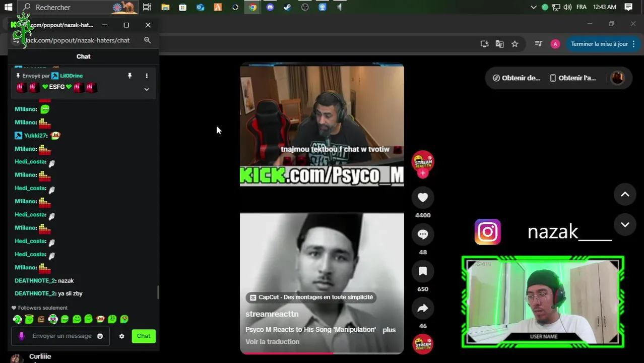Open the Google Translate icon in address bar

(499, 44)
